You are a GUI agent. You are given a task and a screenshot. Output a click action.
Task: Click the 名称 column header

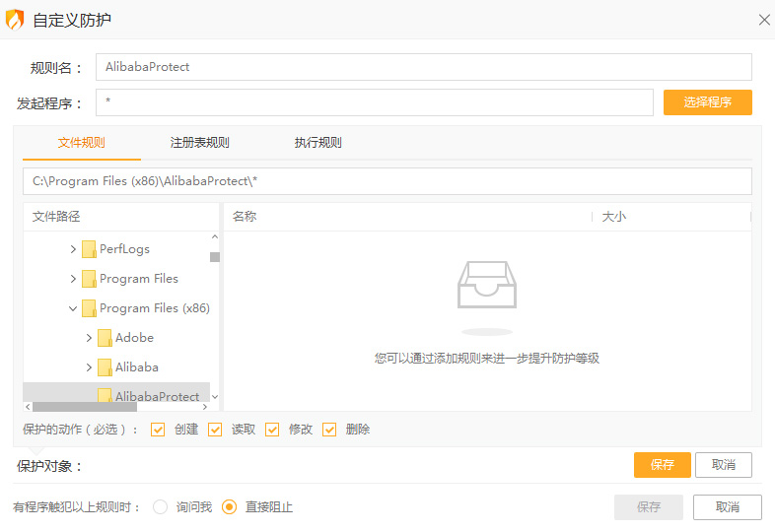click(x=408, y=217)
